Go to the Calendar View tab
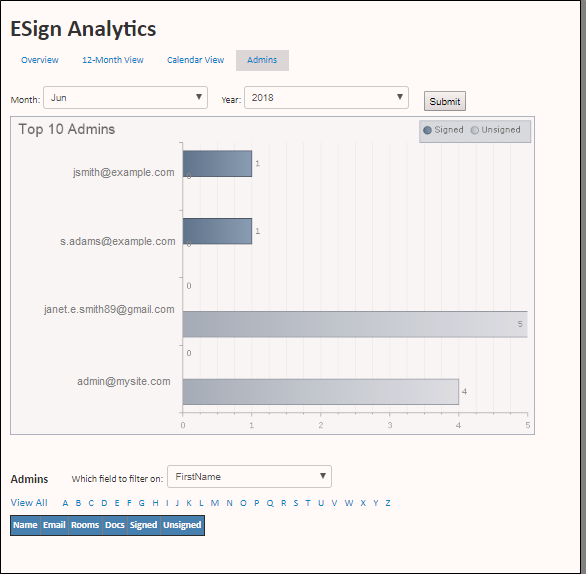This screenshot has width=586, height=574. [x=195, y=60]
